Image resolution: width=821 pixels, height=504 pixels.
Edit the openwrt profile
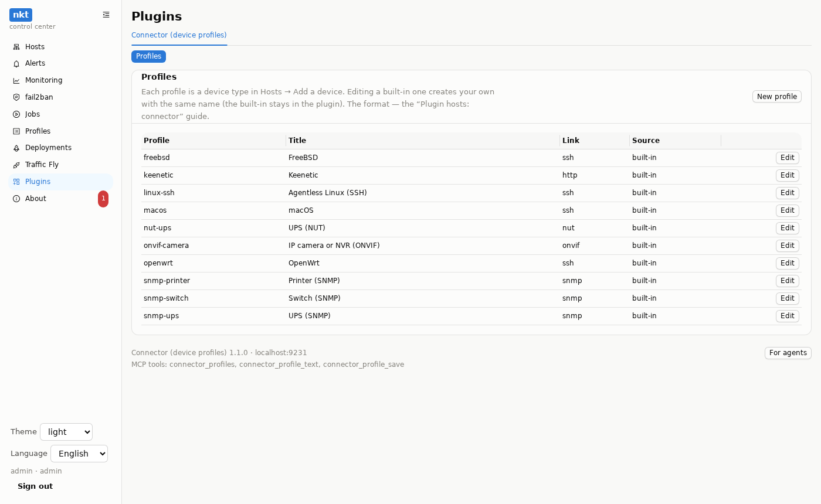click(x=788, y=263)
